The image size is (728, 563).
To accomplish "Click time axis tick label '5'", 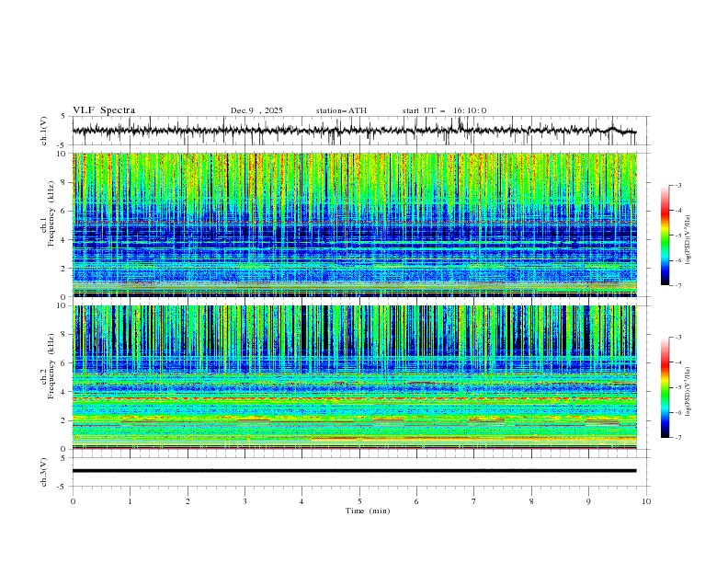I will click(x=359, y=501).
